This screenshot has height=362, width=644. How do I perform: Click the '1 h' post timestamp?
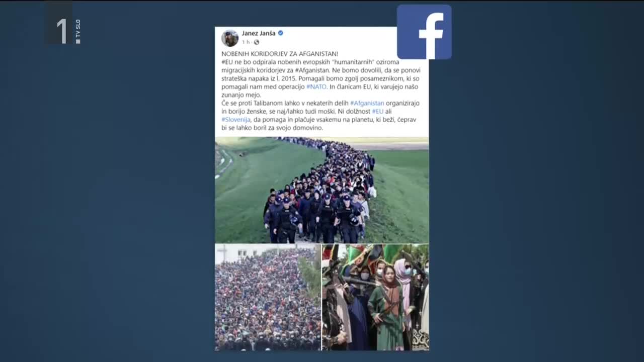click(x=246, y=42)
